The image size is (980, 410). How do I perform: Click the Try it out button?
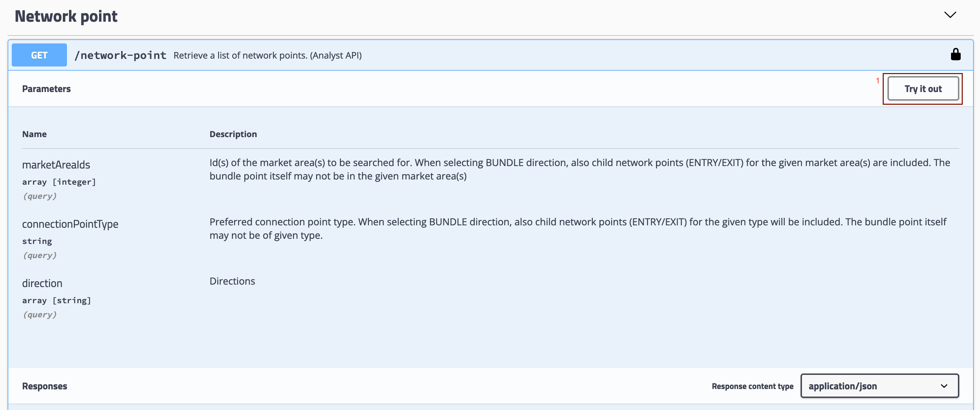click(923, 89)
